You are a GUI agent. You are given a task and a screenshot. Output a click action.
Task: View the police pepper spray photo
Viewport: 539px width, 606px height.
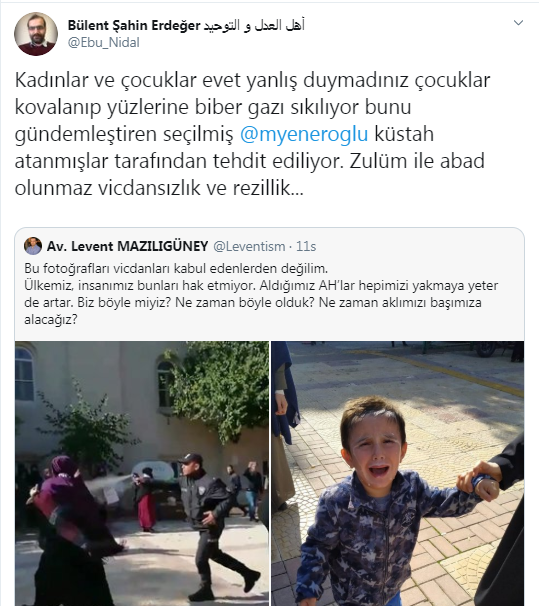tap(142, 473)
